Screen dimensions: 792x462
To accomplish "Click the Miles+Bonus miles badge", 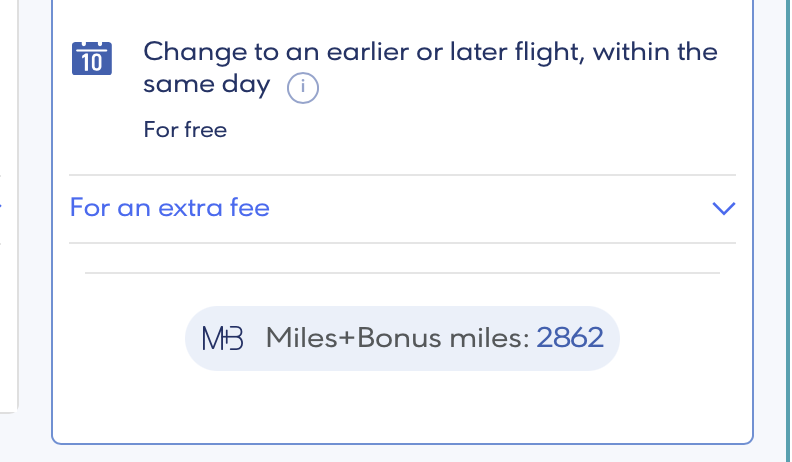I will [x=402, y=338].
